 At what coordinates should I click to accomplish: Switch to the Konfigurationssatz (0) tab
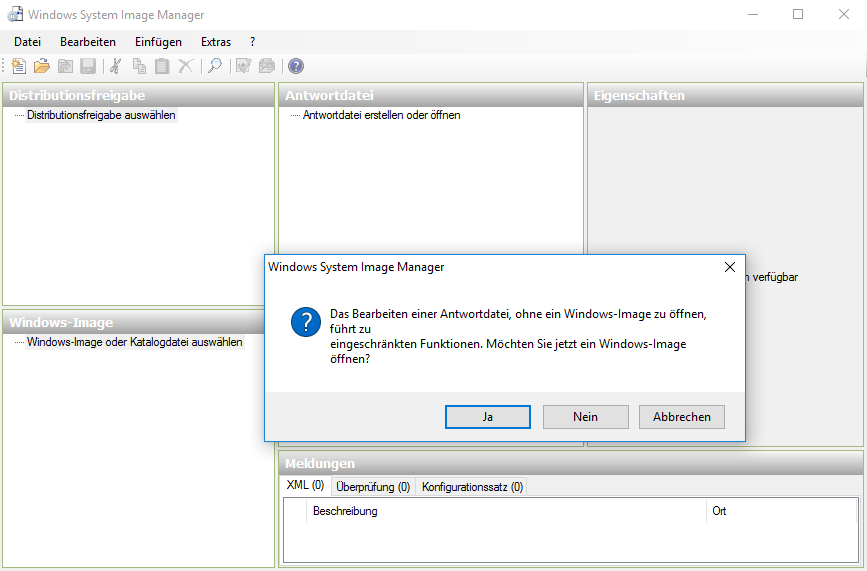tap(472, 487)
